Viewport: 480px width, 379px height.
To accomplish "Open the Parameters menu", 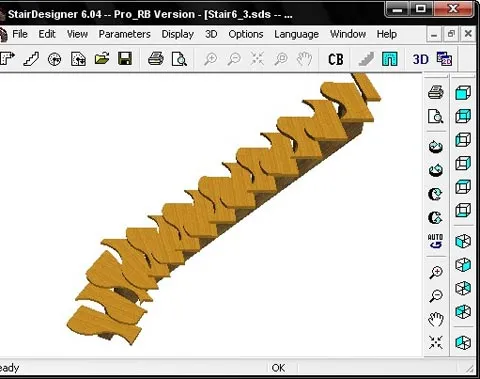I will (x=124, y=34).
